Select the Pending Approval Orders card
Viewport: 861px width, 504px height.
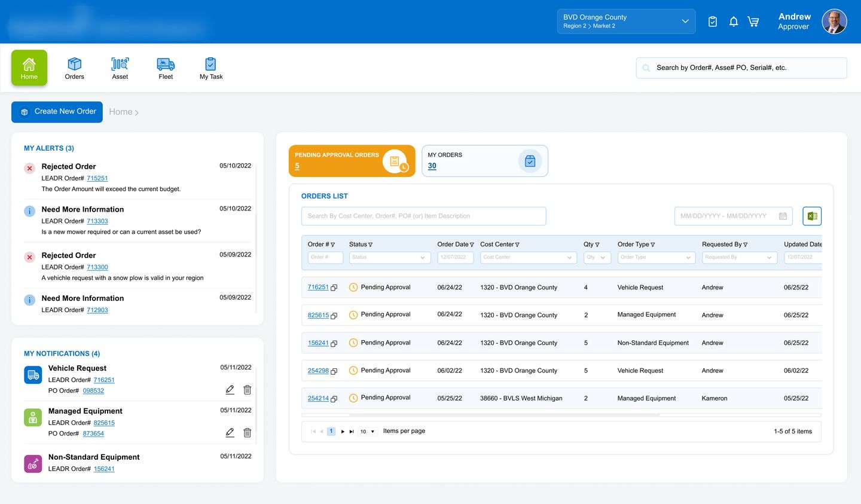coord(352,161)
